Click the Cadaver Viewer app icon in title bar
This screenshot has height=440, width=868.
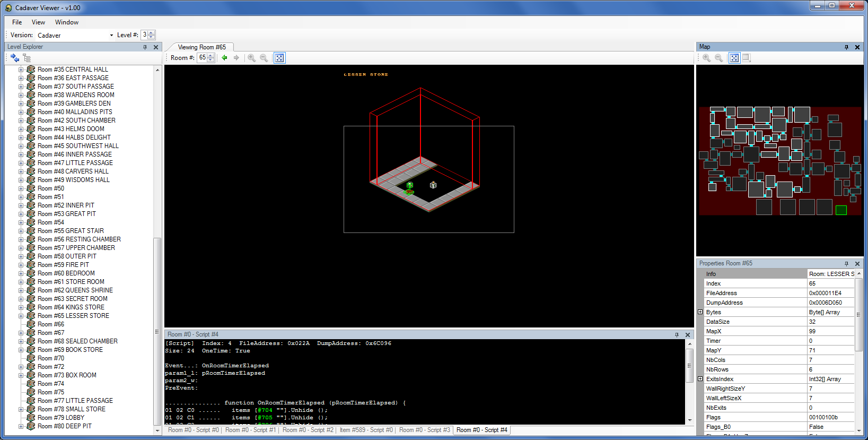(8, 8)
